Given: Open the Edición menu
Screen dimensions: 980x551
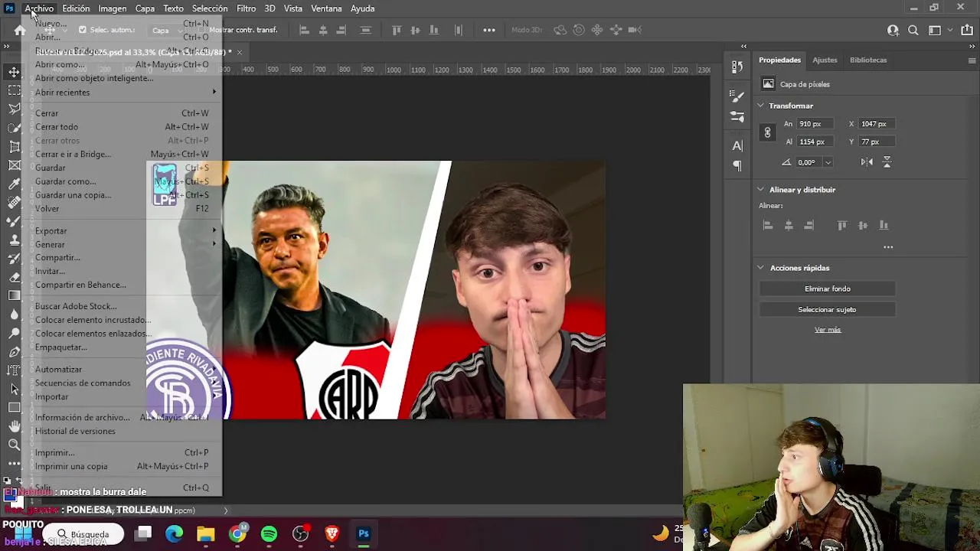Looking at the screenshot, I should [x=76, y=8].
